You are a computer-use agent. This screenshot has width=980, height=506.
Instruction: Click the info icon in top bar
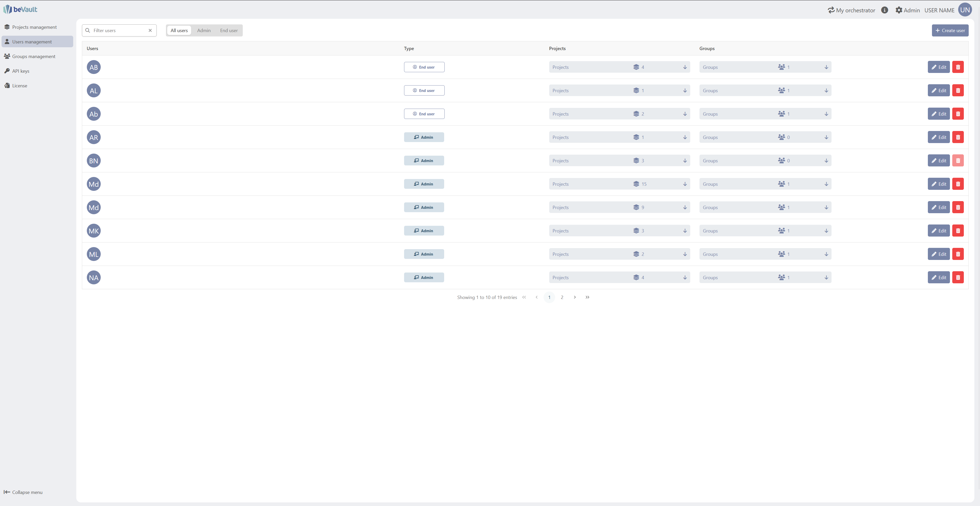pyautogui.click(x=884, y=10)
